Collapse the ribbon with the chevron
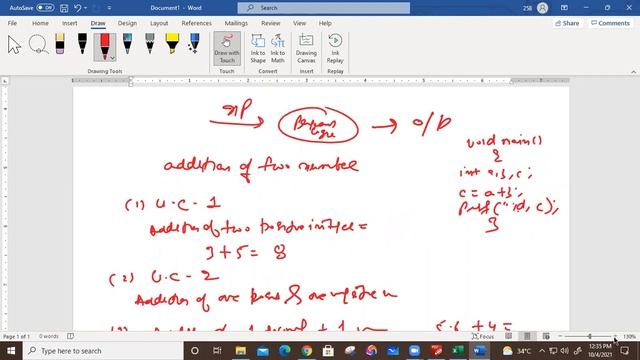 (x=633, y=72)
